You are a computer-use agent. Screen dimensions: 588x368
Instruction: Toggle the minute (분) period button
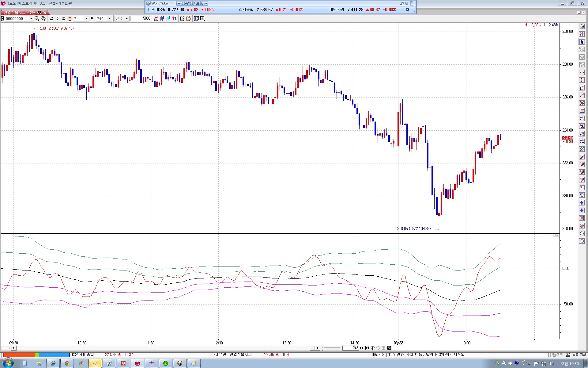coord(70,19)
